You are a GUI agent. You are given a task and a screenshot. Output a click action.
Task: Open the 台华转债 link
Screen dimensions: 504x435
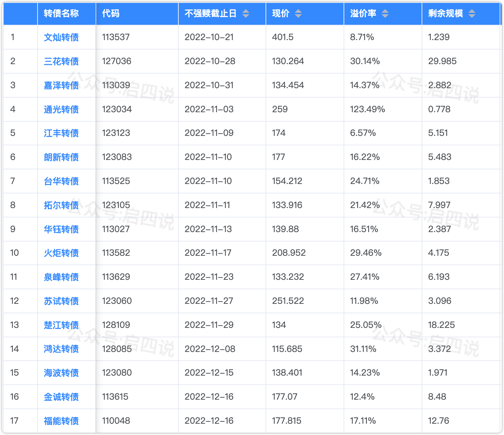pos(61,181)
